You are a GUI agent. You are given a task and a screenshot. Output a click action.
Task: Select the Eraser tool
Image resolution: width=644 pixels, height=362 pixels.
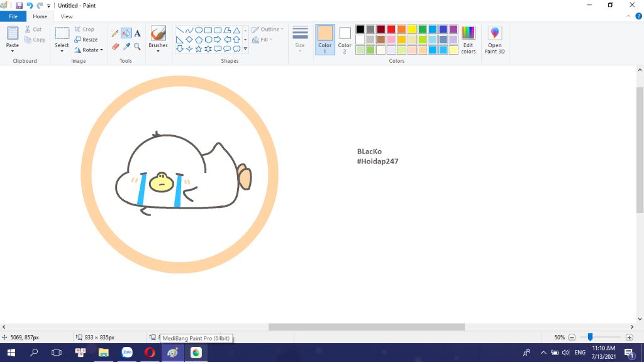[115, 47]
